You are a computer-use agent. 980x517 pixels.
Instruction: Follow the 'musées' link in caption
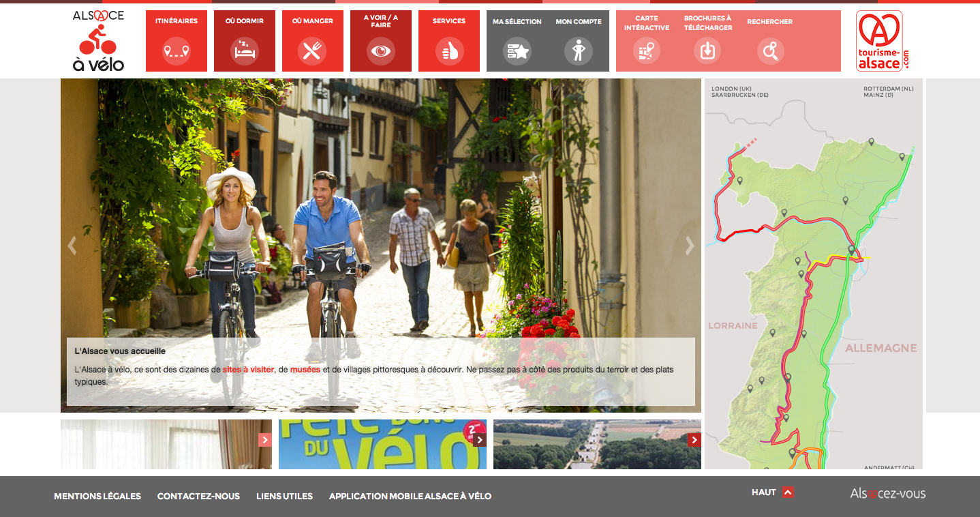305,370
